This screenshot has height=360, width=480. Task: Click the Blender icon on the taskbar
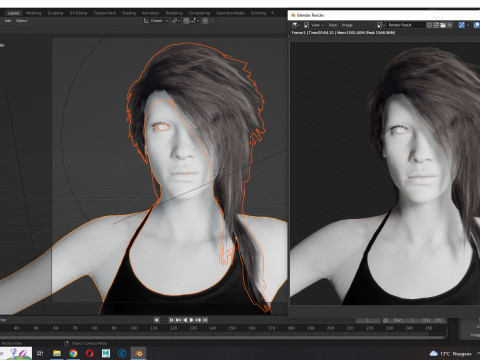(139, 353)
